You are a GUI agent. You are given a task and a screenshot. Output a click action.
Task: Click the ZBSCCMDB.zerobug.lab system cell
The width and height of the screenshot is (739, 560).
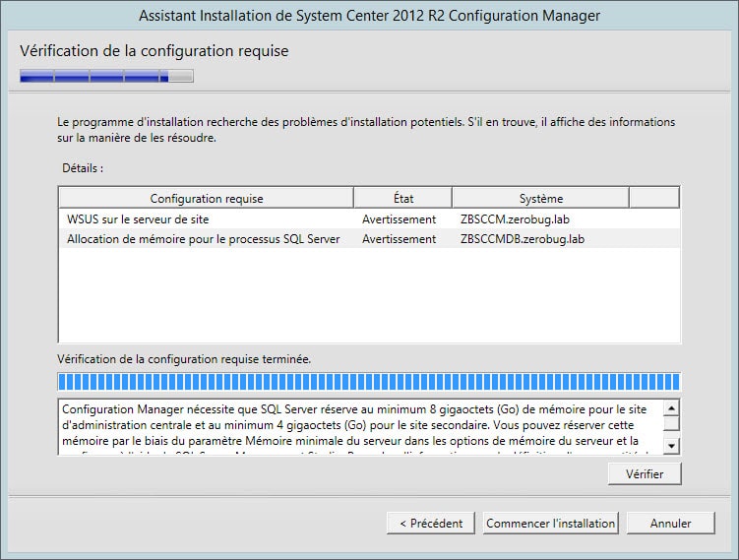pyautogui.click(x=523, y=239)
